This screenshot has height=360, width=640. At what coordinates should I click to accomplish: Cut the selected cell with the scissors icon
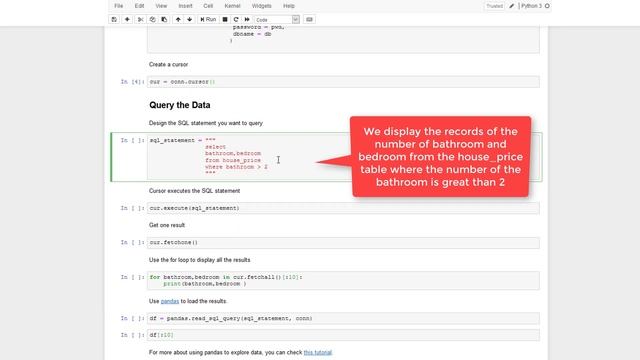pos(140,20)
